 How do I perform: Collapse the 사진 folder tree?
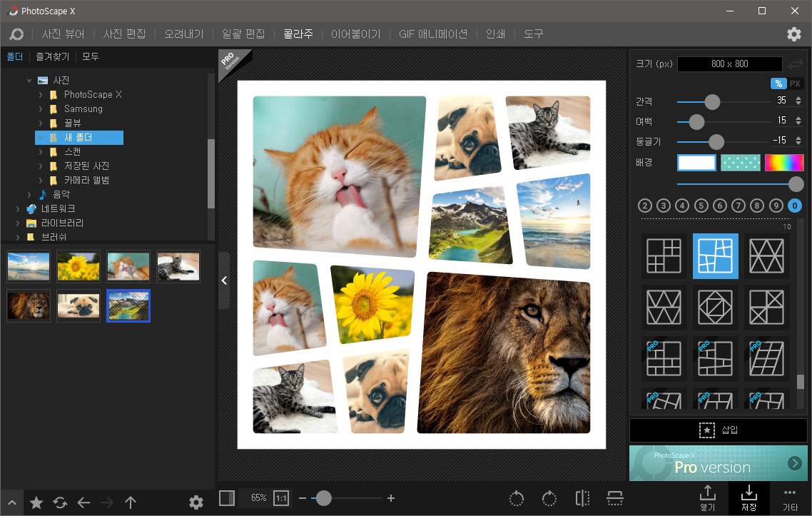click(29, 81)
